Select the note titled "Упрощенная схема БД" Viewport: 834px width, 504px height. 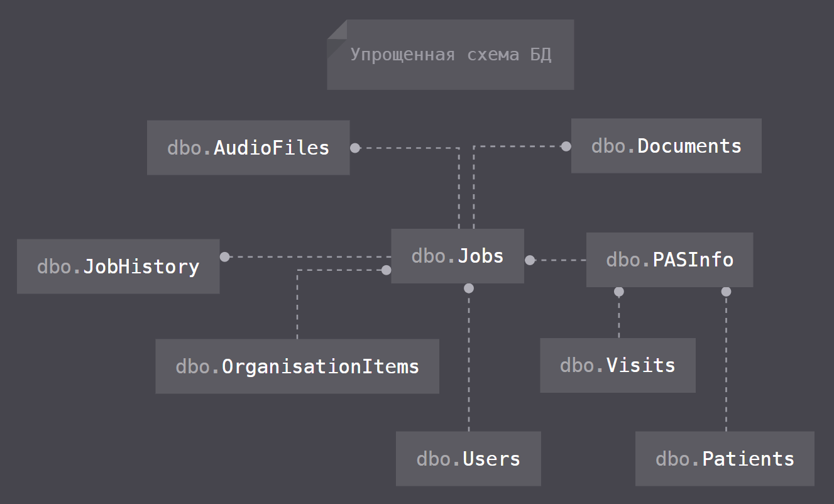(451, 55)
